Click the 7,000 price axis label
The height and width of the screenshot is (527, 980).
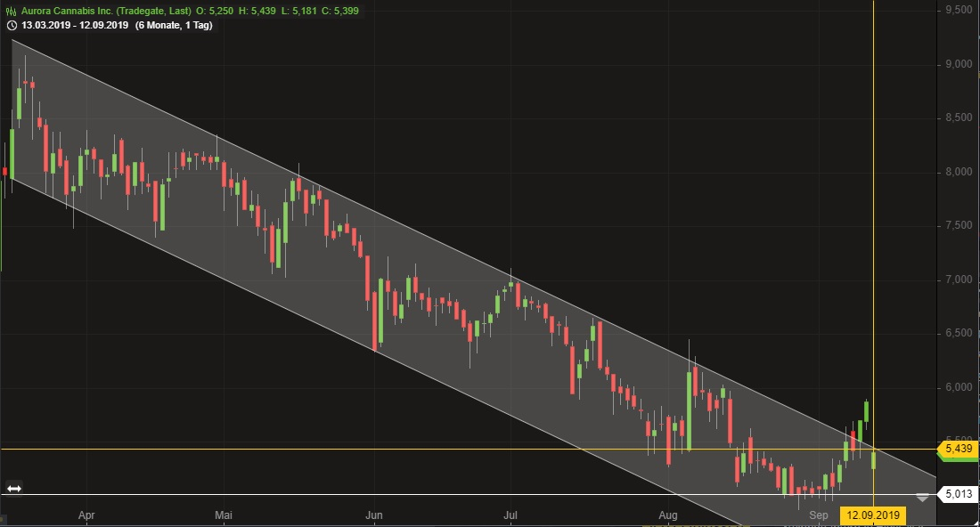pyautogui.click(x=959, y=280)
